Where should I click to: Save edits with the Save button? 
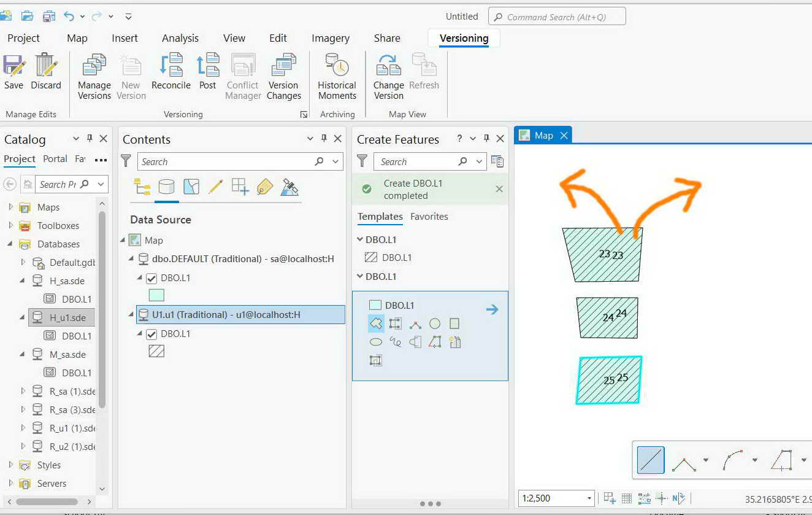(x=13, y=72)
